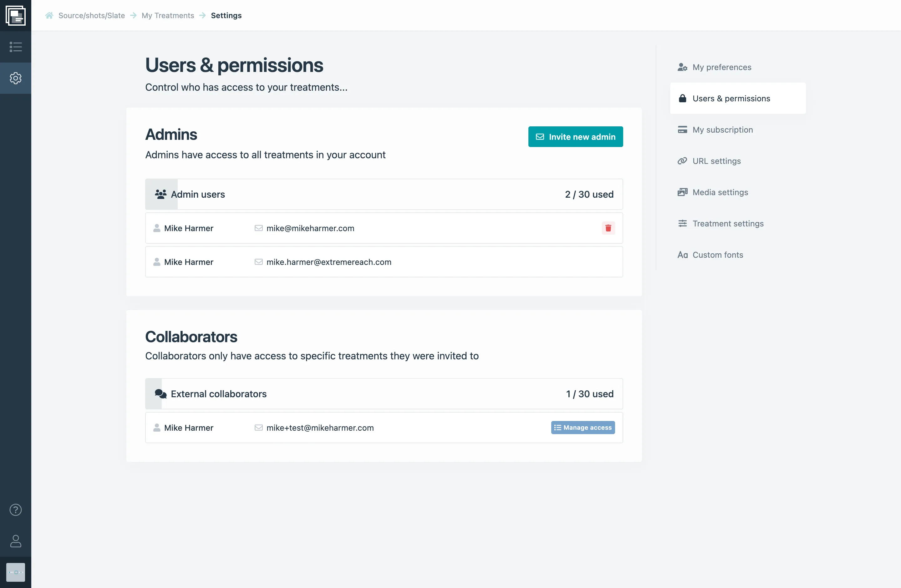Open the treatments list panel in sidebar

click(x=16, y=47)
